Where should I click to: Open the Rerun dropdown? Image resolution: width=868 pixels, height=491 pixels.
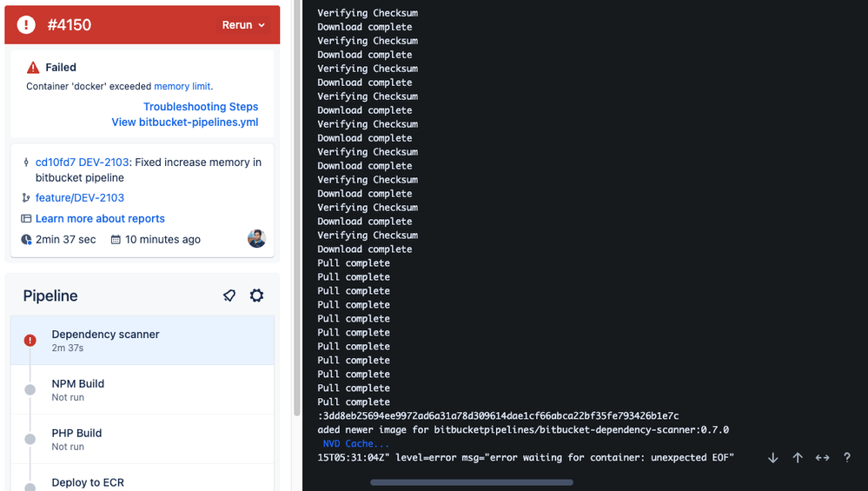[243, 25]
